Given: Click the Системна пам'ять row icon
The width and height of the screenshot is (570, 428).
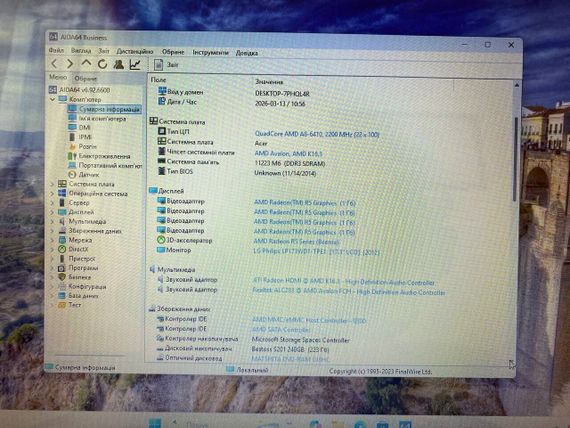Looking at the screenshot, I should pos(161,161).
